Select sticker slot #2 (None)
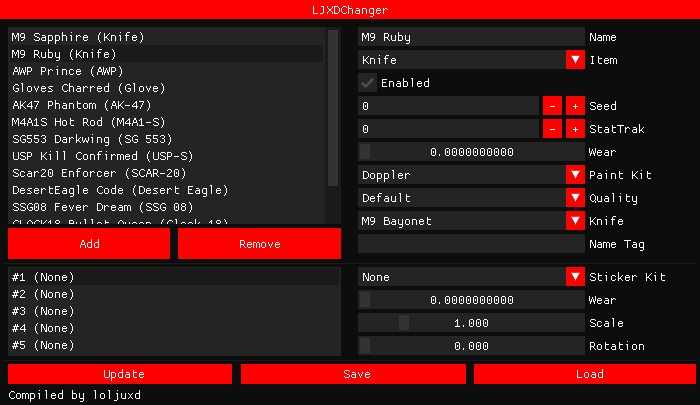The width and height of the screenshot is (700, 405). (174, 294)
